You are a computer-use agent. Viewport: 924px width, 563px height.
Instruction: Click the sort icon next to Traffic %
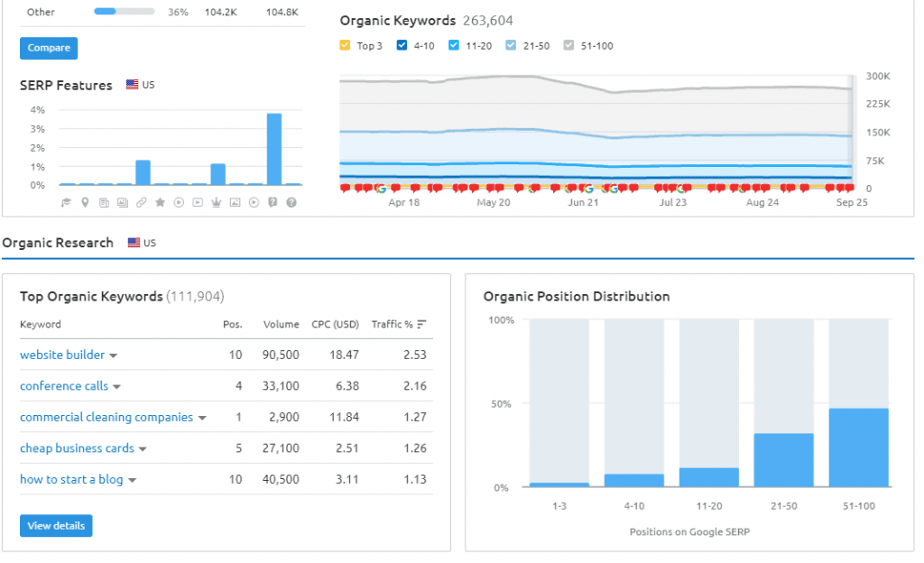421,325
